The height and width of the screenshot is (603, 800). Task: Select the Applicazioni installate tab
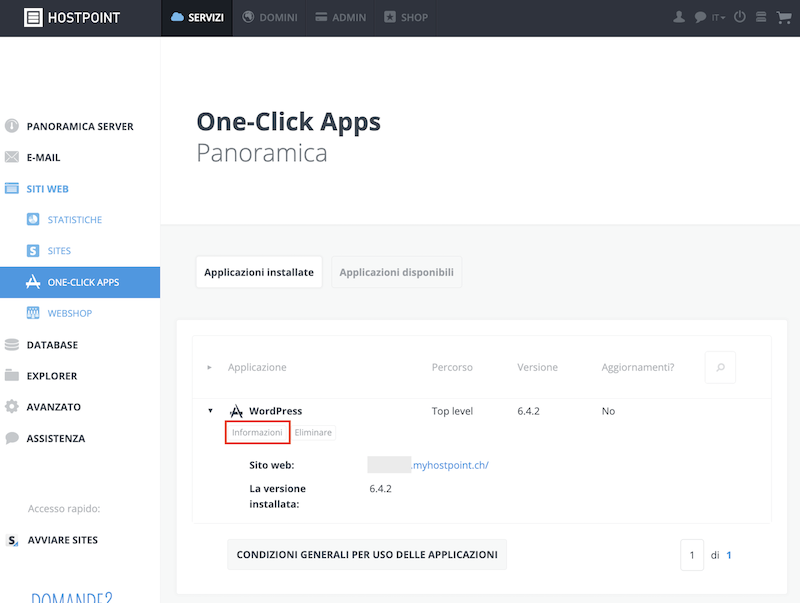click(259, 272)
